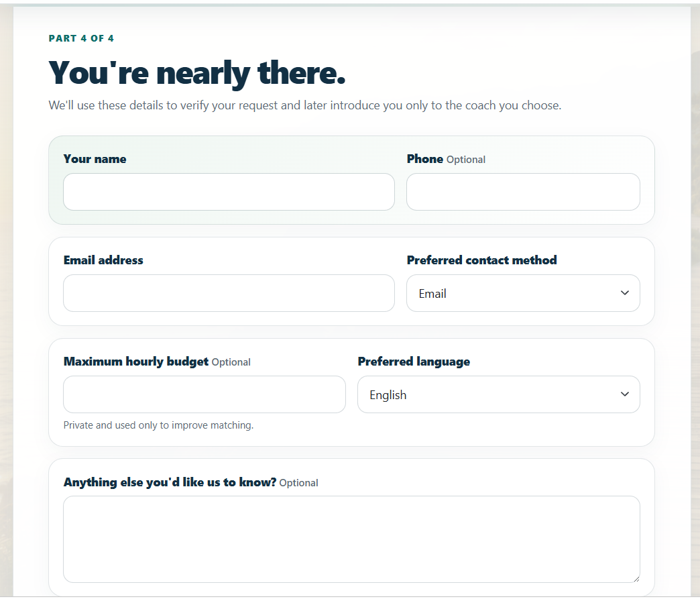Click the 'Private and used only' helper text
The height and width of the screenshot is (599, 700).
point(158,425)
